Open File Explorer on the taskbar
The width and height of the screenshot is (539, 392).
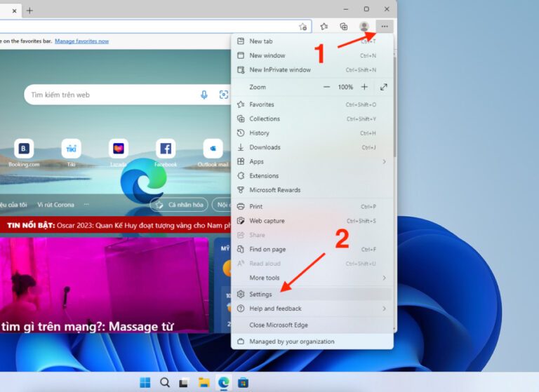(x=204, y=382)
